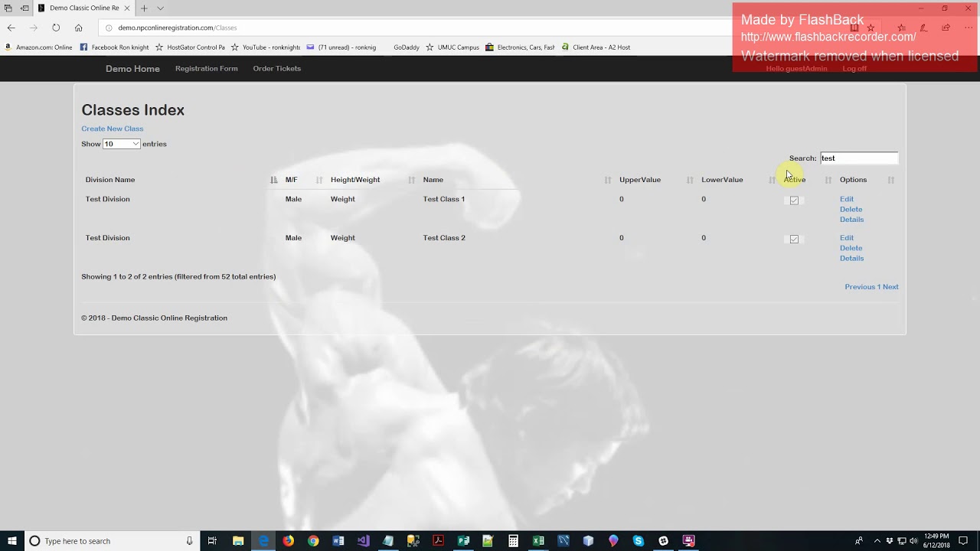Open Skype from taskbar
The width and height of the screenshot is (980, 551).
click(639, 541)
